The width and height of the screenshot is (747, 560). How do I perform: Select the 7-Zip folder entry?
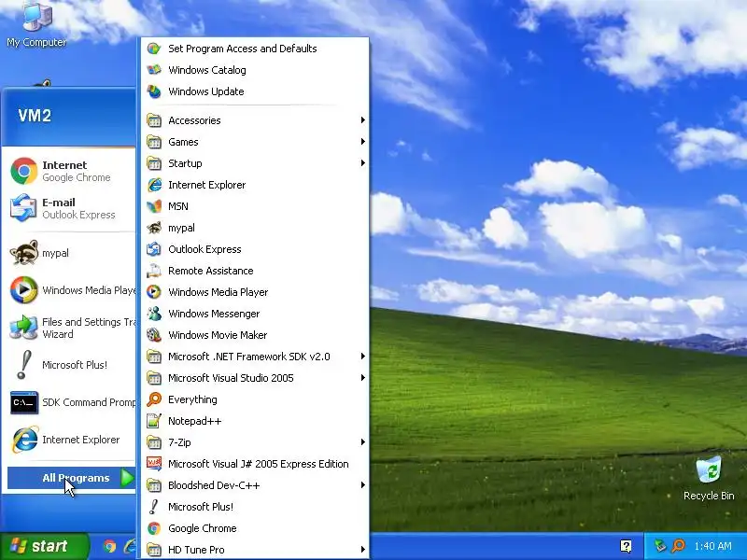255,442
